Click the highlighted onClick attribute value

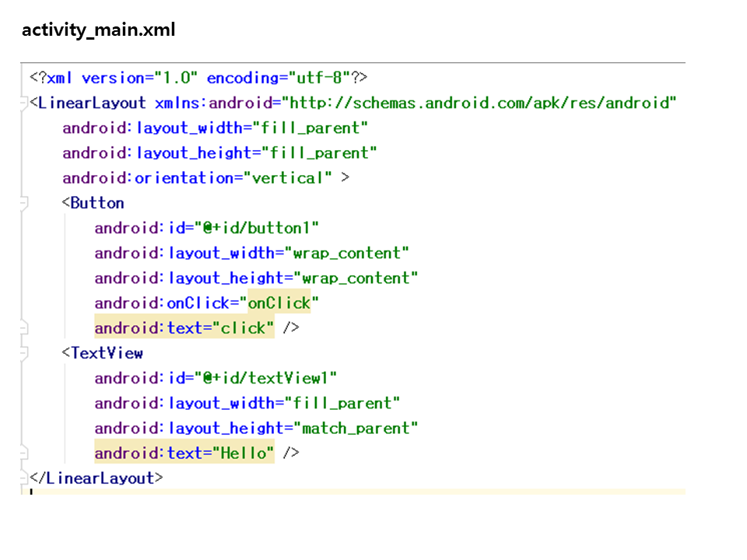point(279,303)
